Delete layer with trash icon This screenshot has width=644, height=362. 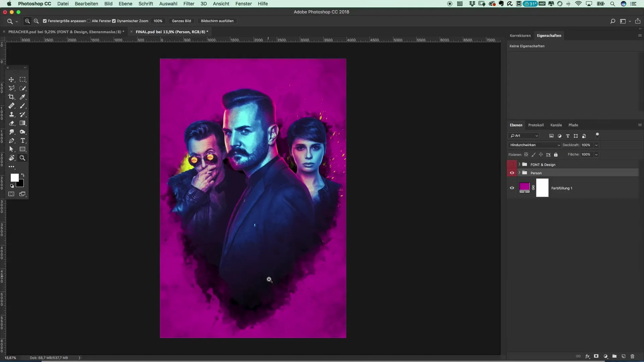pos(632,356)
